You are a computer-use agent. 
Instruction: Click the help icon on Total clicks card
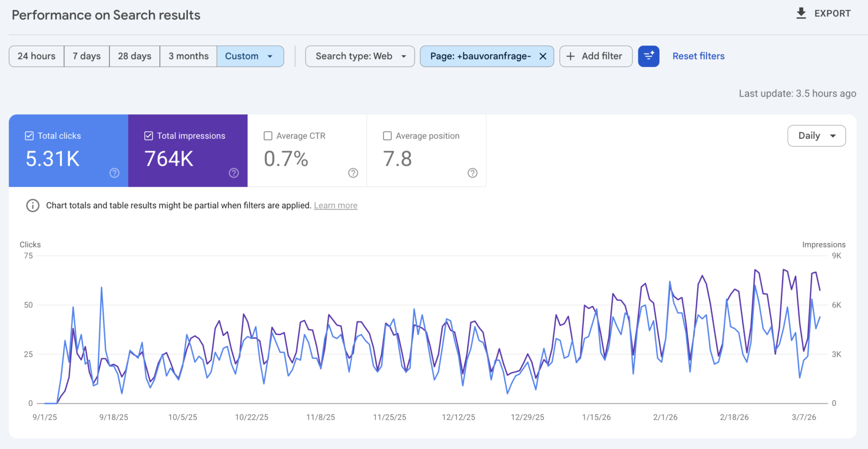click(x=114, y=173)
